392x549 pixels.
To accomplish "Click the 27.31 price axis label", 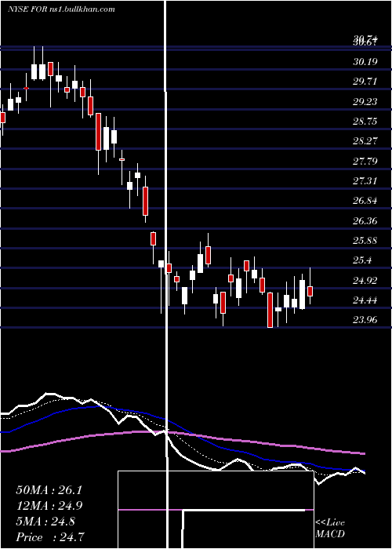I will point(365,181).
